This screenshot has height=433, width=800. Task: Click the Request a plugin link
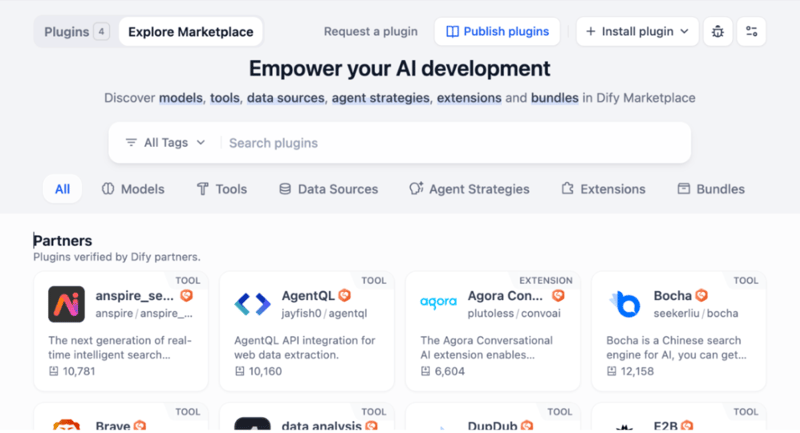pos(370,31)
